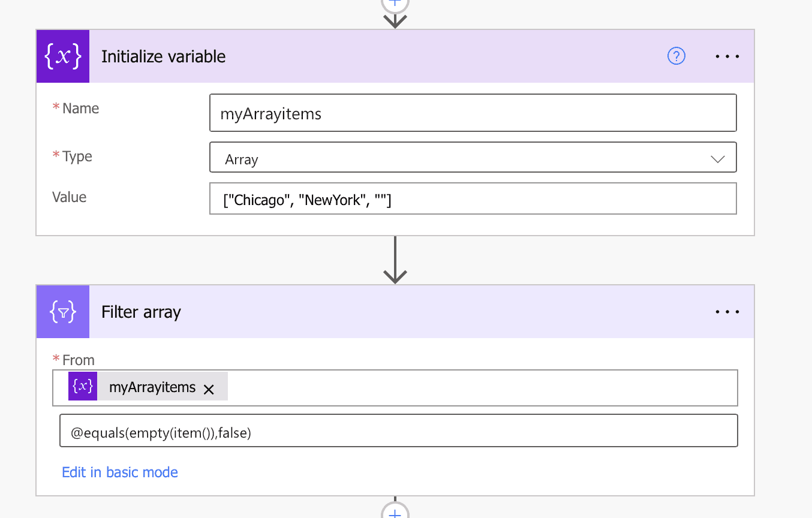Click the insert step plus icon above Initialize variable
The height and width of the screenshot is (518, 812).
[x=395, y=4]
